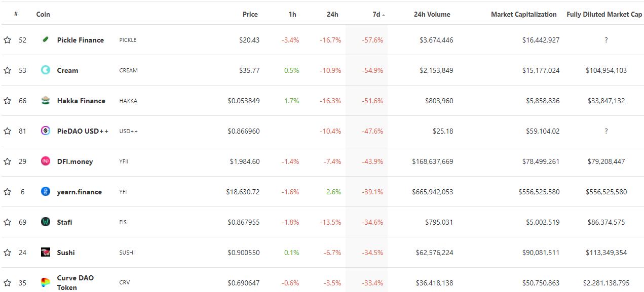
Task: Click the Stafi dark logo icon
Action: (x=46, y=222)
